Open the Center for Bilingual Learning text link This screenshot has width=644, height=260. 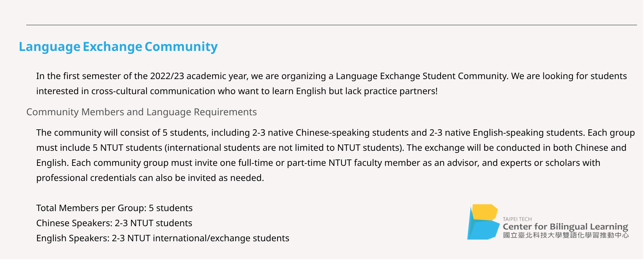click(565, 227)
